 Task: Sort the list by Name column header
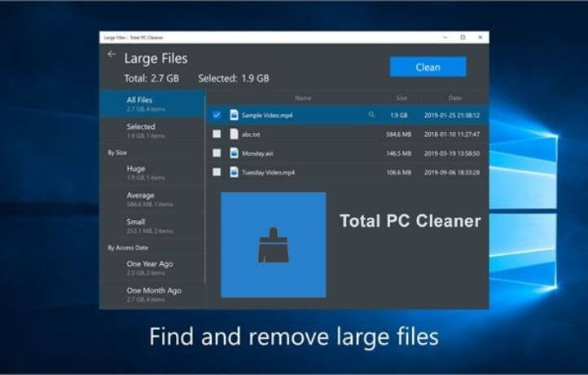[x=303, y=98]
